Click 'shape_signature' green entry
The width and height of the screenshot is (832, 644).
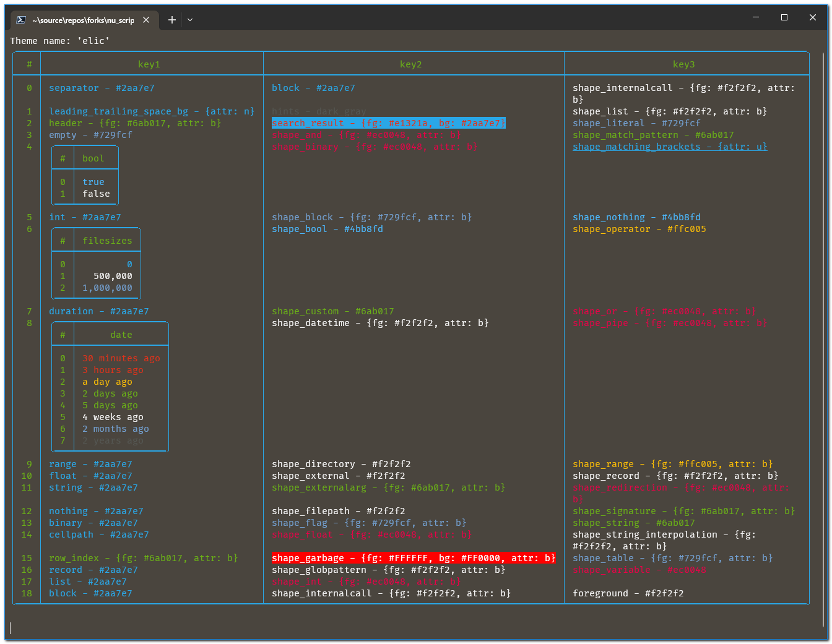pos(684,511)
